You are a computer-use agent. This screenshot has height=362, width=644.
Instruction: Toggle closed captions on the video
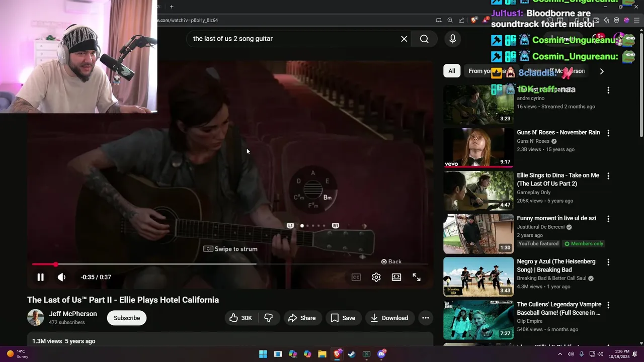click(x=356, y=277)
